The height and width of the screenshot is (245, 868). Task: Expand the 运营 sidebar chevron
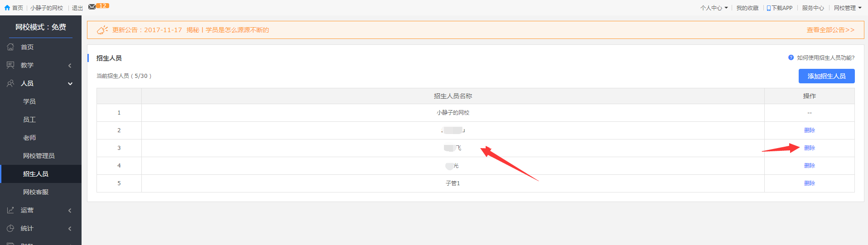click(x=70, y=211)
